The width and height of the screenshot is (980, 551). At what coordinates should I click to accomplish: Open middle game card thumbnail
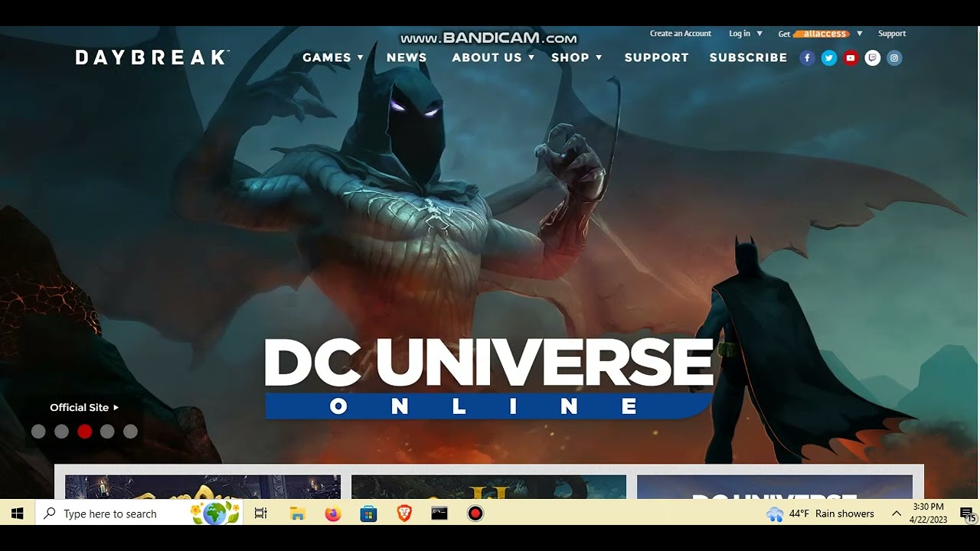(488, 487)
